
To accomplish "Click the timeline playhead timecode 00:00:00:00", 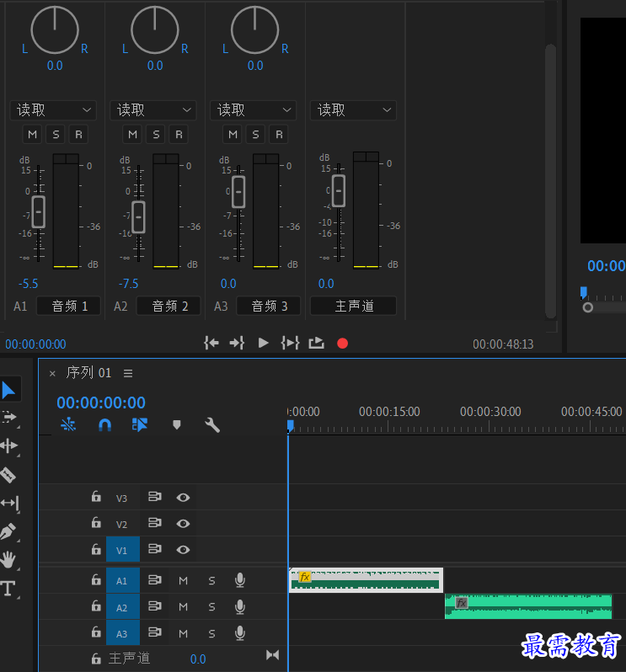I will click(101, 403).
